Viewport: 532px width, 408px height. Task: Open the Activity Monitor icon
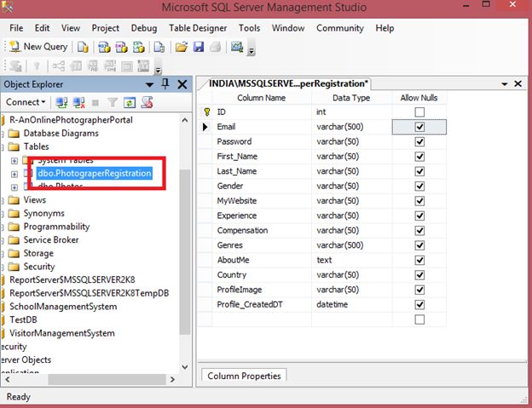pyautogui.click(x=237, y=47)
